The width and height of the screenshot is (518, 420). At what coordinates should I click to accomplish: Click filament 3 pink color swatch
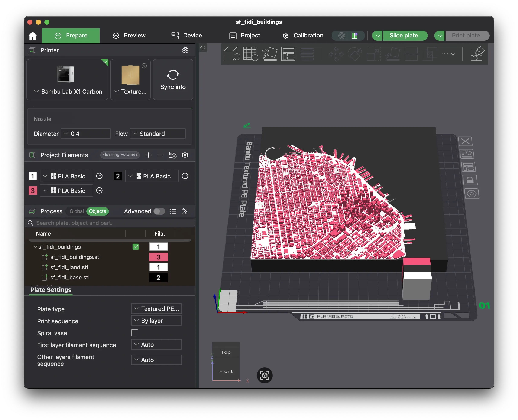click(x=33, y=190)
